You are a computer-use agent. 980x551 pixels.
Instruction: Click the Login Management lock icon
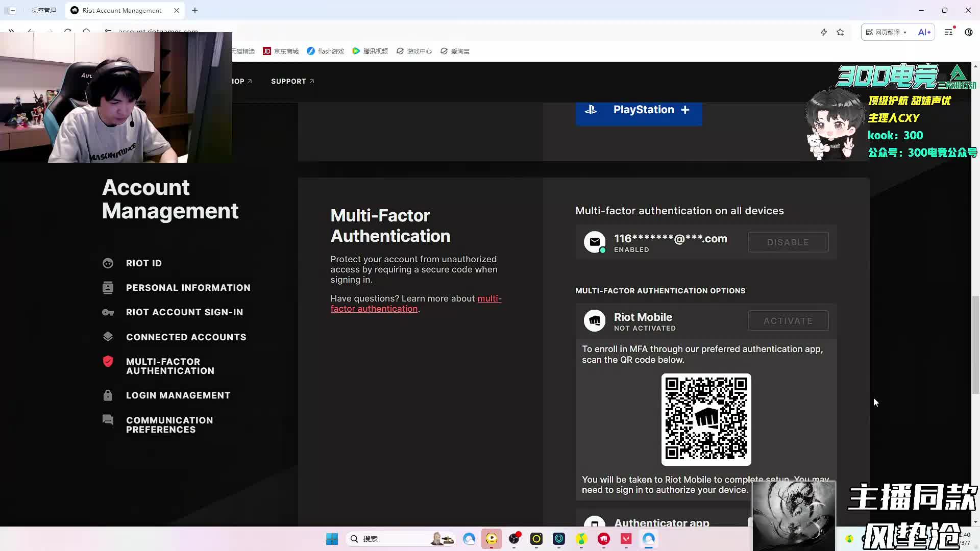[x=108, y=395]
